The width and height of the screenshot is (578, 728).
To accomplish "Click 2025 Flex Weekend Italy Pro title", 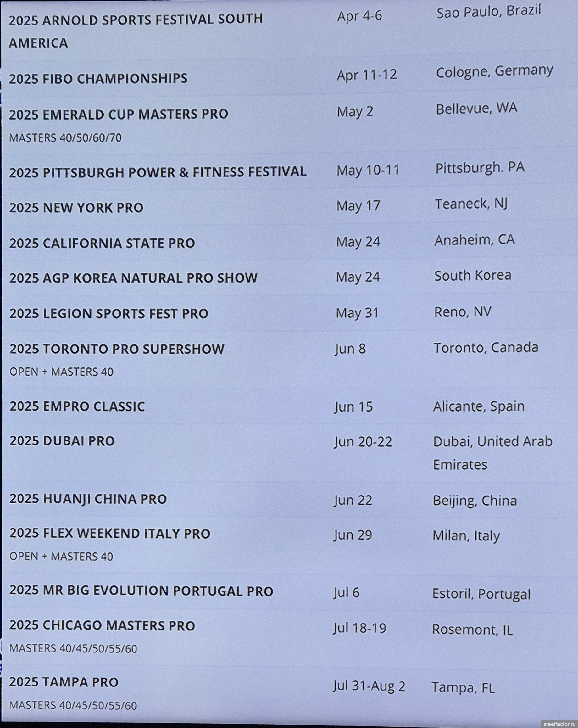I will [x=110, y=534].
